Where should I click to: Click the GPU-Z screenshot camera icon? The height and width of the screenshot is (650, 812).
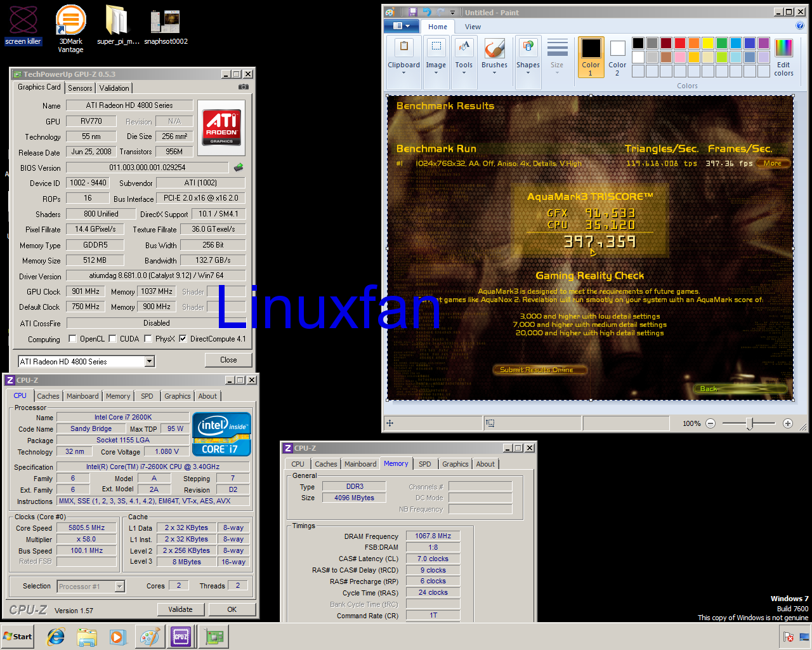pyautogui.click(x=243, y=87)
